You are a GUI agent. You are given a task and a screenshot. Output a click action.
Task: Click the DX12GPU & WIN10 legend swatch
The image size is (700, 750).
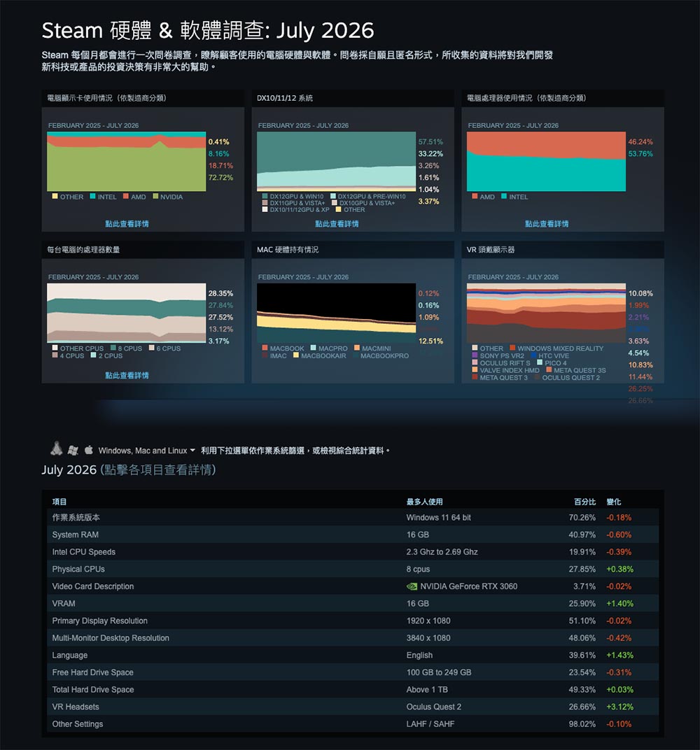coord(265,196)
